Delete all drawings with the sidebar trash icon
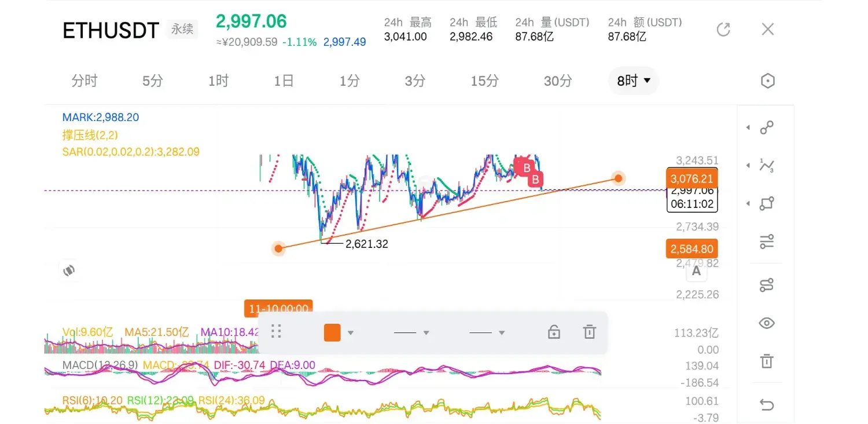This screenshot has height=424, width=868. [767, 361]
